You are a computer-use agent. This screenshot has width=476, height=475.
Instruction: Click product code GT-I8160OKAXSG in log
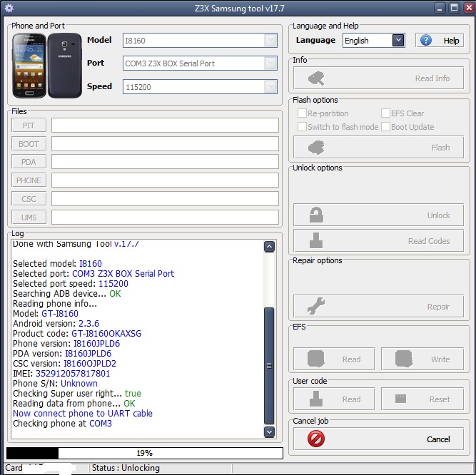click(x=106, y=333)
